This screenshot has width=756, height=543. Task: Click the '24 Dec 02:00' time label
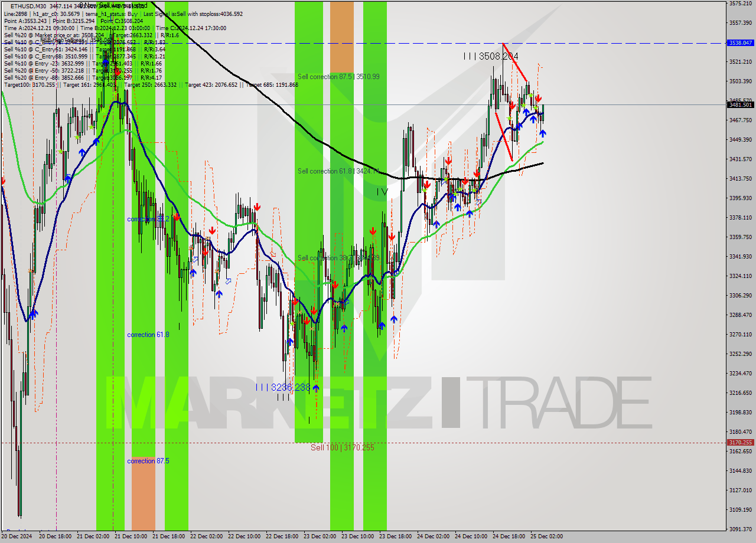pyautogui.click(x=434, y=537)
